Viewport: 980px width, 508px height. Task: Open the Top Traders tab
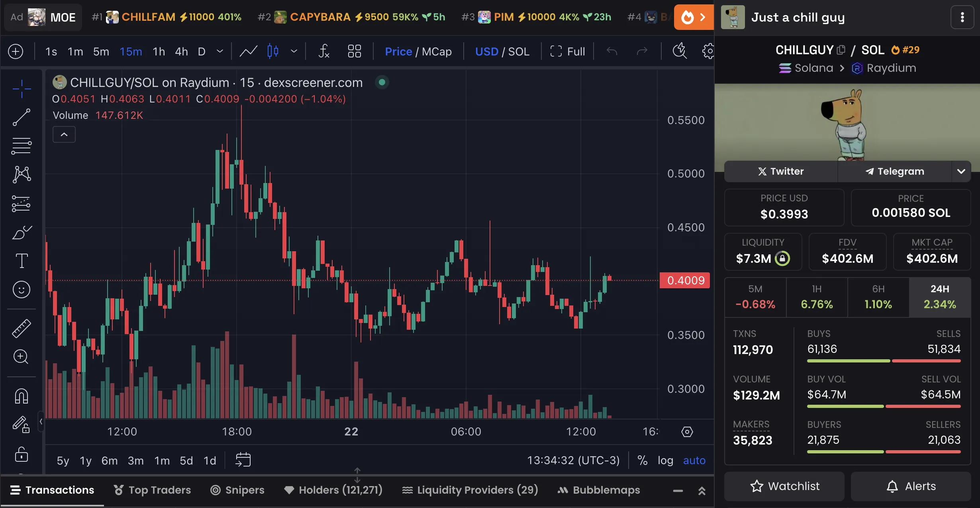pos(152,490)
